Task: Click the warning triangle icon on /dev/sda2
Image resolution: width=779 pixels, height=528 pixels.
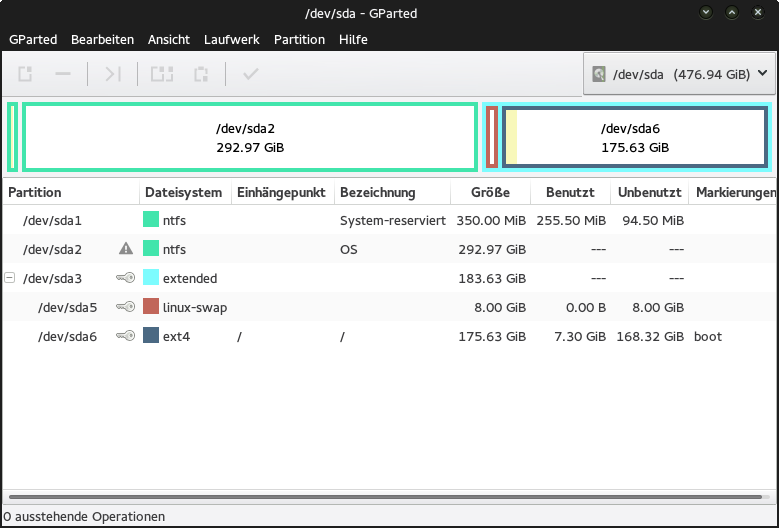Action: tap(126, 248)
